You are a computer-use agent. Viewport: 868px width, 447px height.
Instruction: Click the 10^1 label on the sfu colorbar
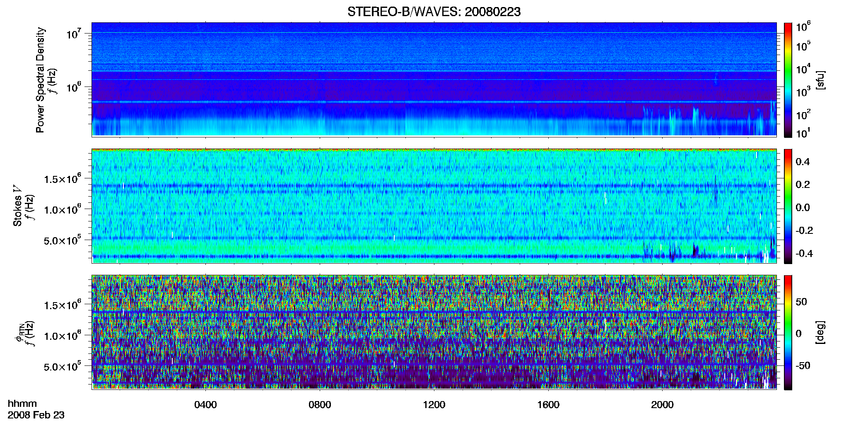click(x=803, y=133)
